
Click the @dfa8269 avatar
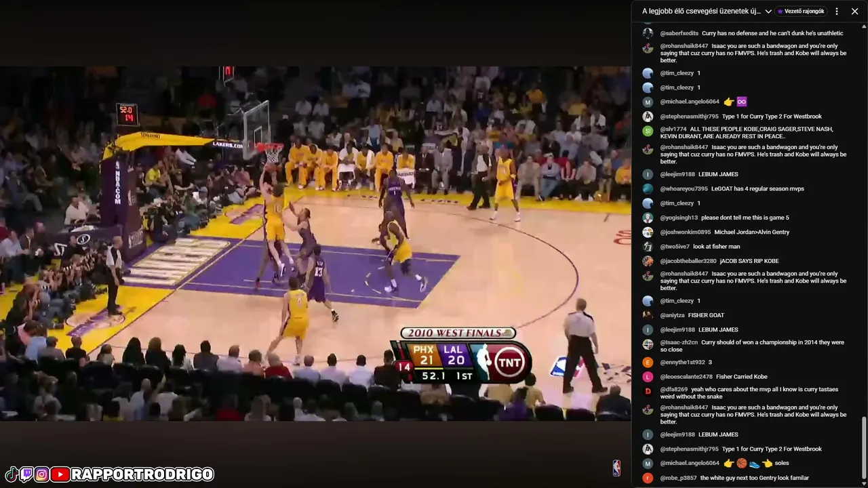tap(648, 391)
